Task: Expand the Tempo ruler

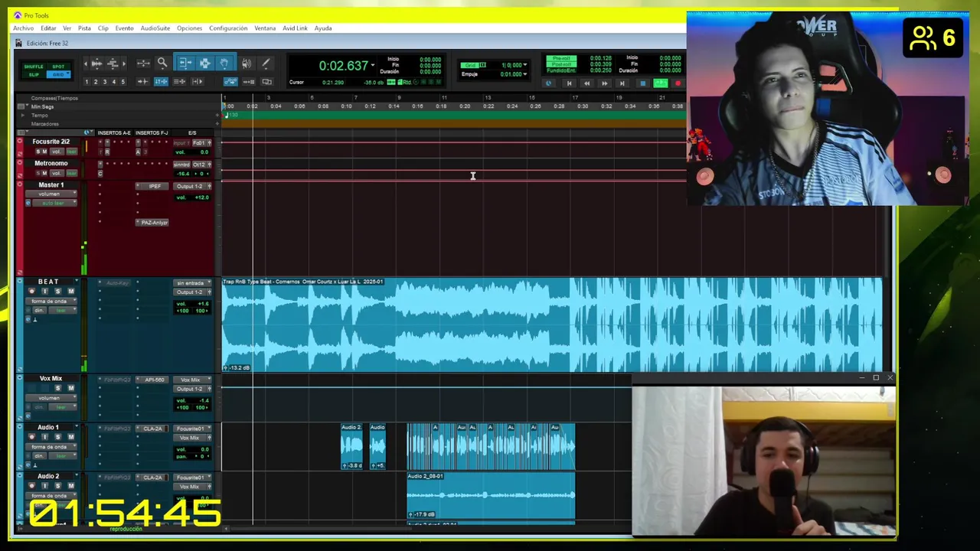Action: click(22, 116)
